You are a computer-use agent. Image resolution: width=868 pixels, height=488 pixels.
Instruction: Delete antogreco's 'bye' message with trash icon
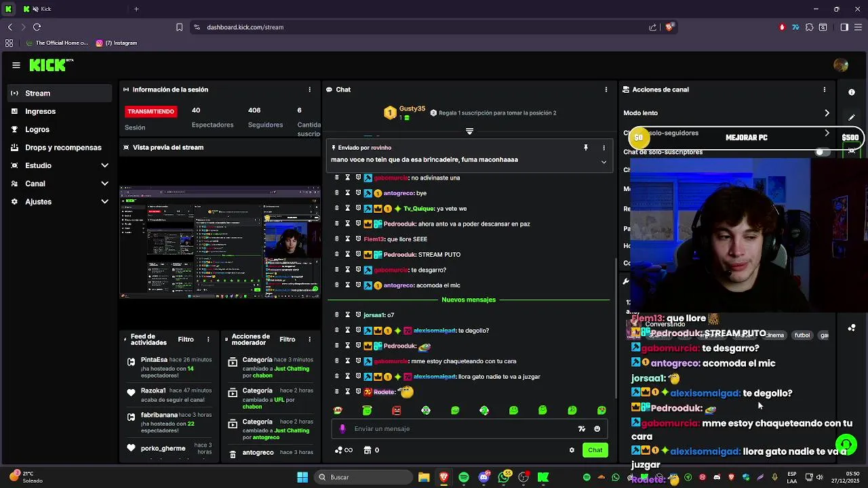336,193
